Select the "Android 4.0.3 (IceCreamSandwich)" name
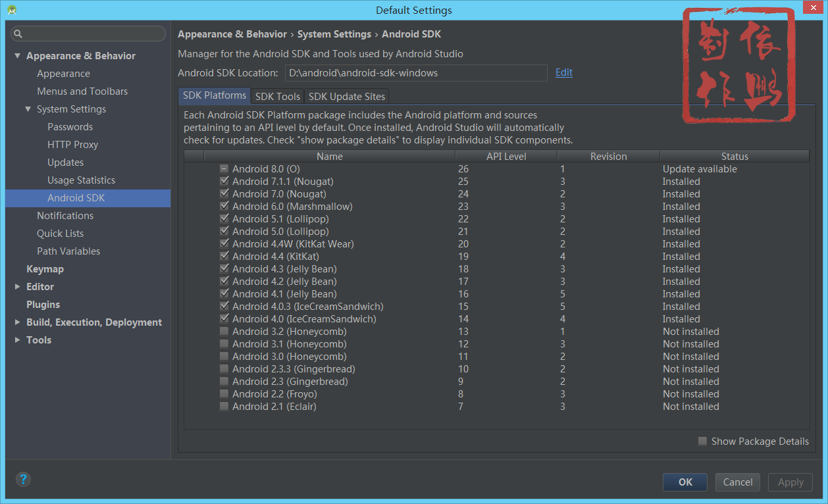Viewport: 828px width, 504px height. click(x=308, y=307)
